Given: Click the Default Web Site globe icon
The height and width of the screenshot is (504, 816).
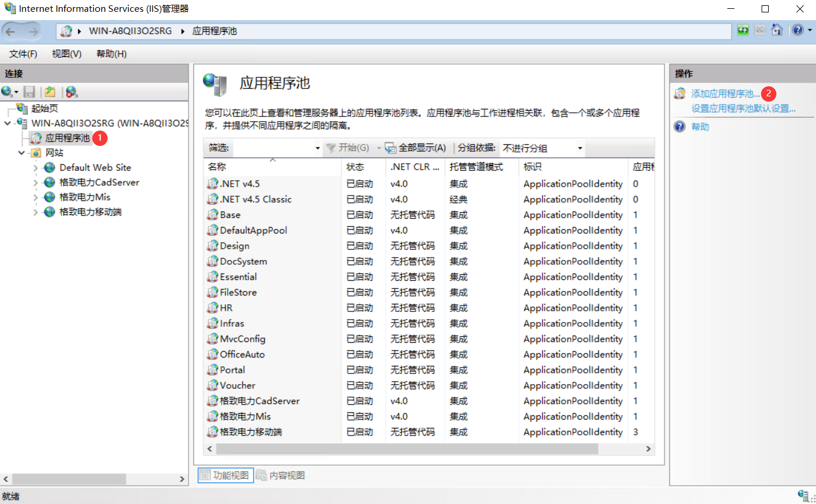Looking at the screenshot, I should pyautogui.click(x=50, y=167).
